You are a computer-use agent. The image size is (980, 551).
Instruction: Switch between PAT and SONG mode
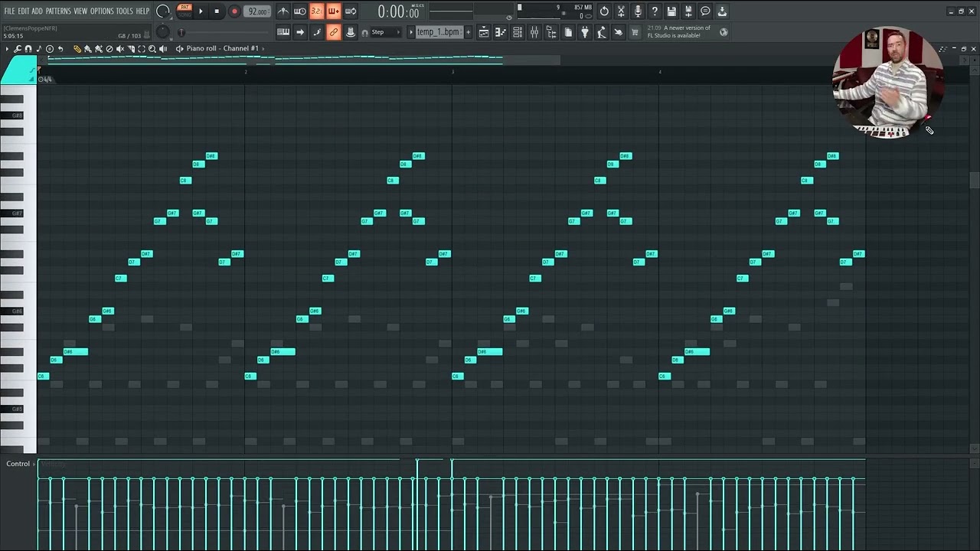pos(185,11)
